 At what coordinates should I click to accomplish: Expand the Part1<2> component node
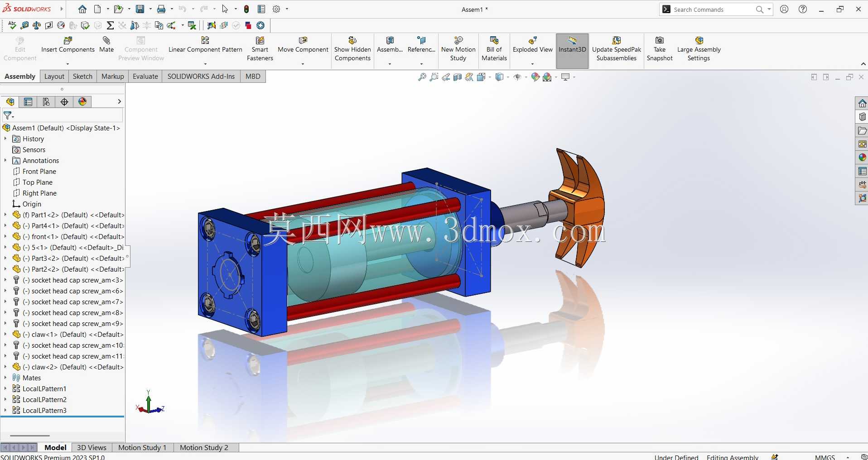coord(5,215)
